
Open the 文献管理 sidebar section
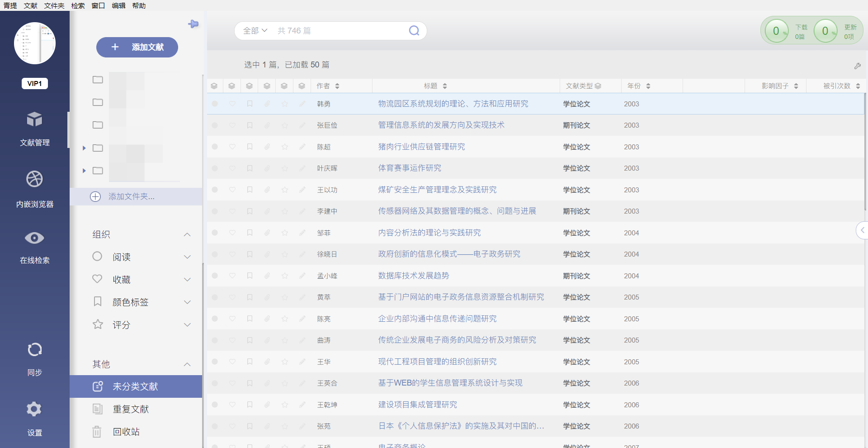coord(34,129)
